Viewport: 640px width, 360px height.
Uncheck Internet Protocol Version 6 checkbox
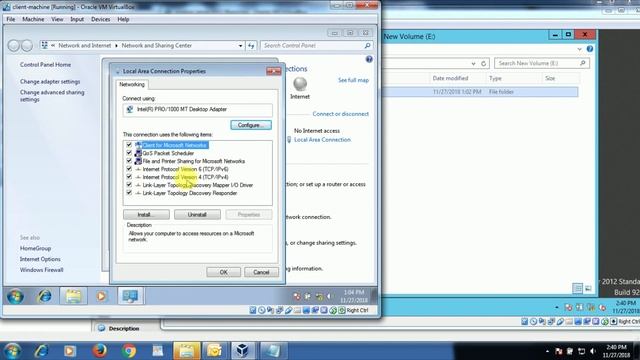click(x=129, y=169)
